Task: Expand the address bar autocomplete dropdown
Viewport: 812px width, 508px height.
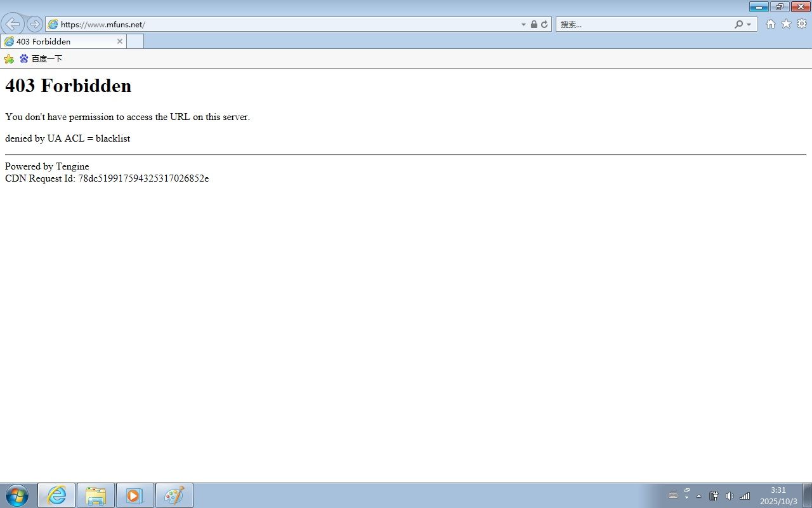Action: tap(523, 25)
